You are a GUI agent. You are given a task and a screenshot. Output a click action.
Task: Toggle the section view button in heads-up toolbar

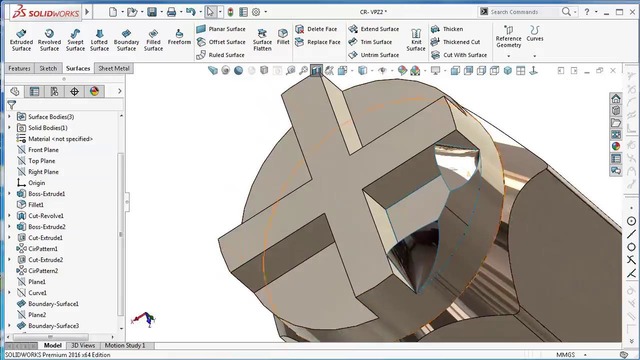point(316,71)
